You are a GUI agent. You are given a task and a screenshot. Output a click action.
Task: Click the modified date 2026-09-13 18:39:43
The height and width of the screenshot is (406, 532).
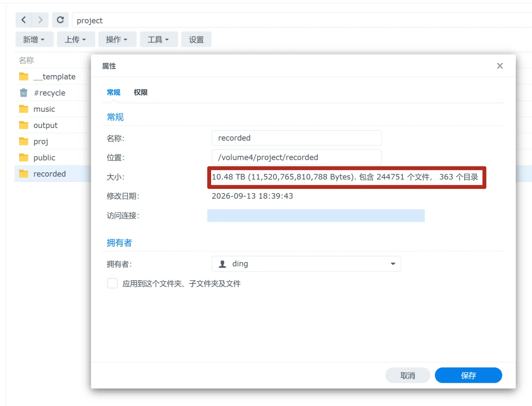(252, 196)
